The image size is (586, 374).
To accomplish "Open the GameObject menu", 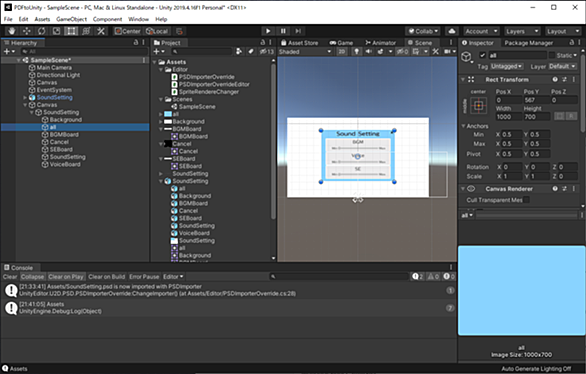I will pyautogui.click(x=71, y=19).
